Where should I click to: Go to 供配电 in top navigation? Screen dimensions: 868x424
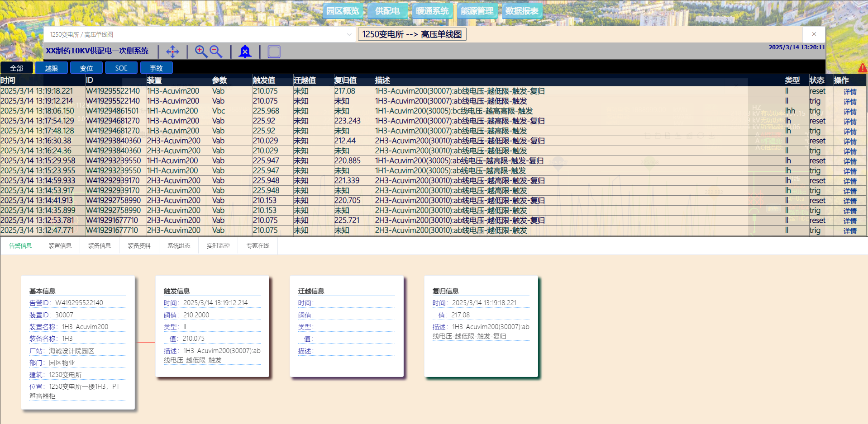(387, 11)
